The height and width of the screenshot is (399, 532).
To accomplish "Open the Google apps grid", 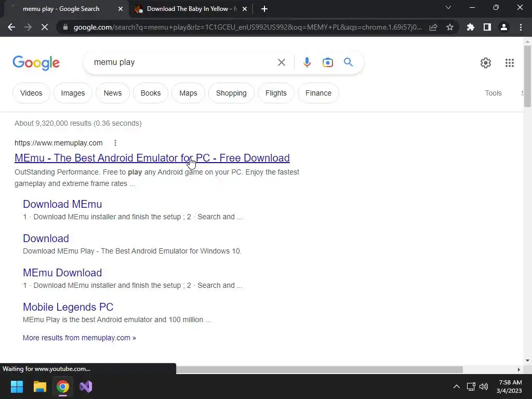I will [510, 63].
